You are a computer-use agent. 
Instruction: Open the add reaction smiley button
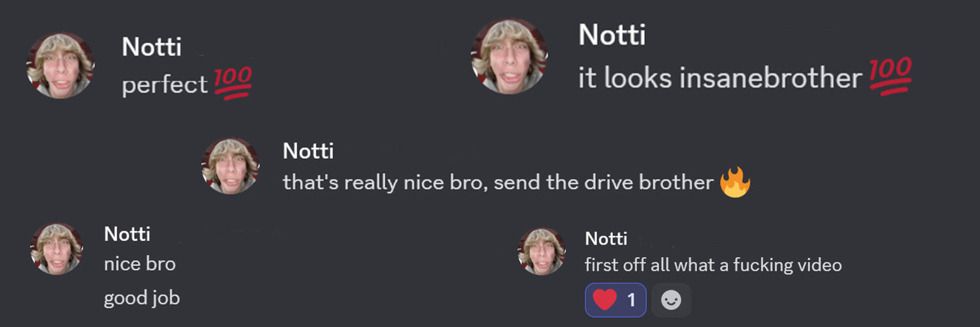point(671,300)
